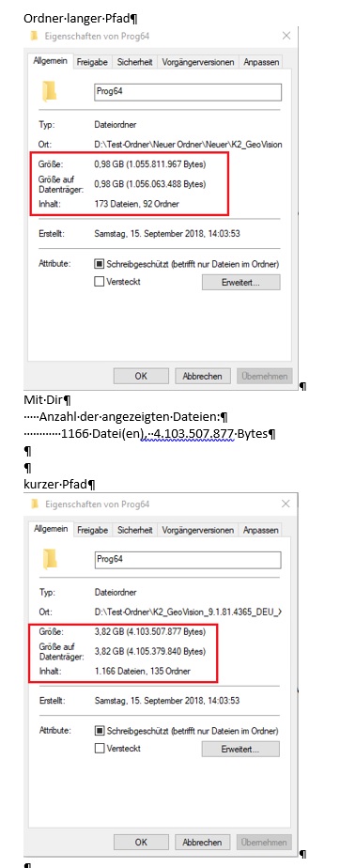The width and height of the screenshot is (340, 868).
Task: Click the heading 'Ordner langer Pfad'
Action: (x=78, y=19)
